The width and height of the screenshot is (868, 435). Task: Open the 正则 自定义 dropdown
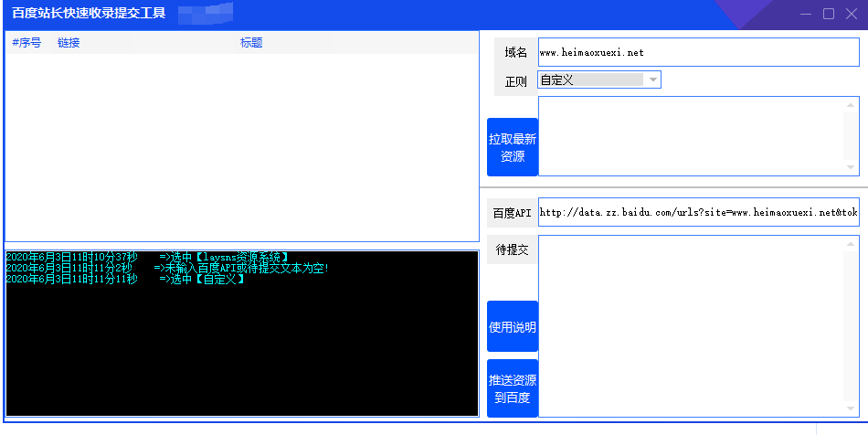coord(599,80)
